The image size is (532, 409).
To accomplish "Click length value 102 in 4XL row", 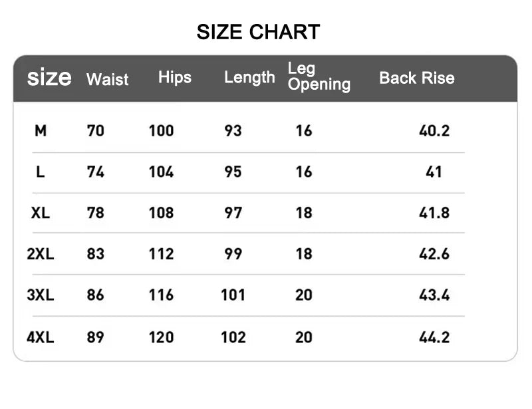I will point(233,337).
